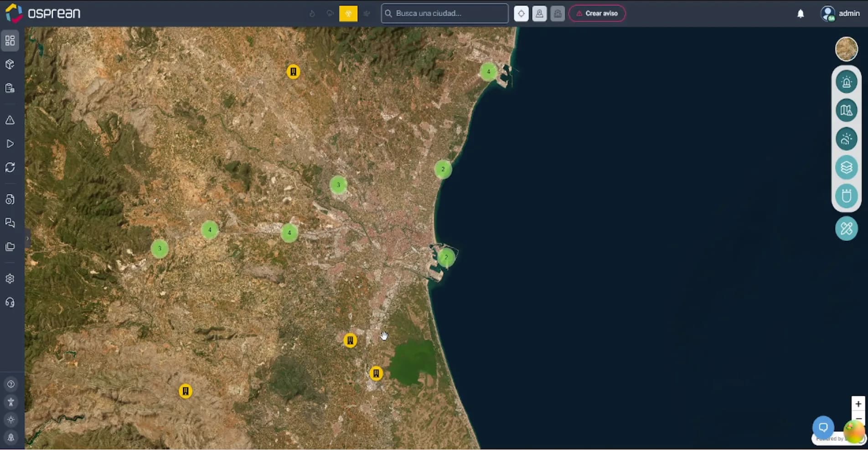
Task: Open the dashboard grid icon in sidebar
Action: (x=10, y=41)
